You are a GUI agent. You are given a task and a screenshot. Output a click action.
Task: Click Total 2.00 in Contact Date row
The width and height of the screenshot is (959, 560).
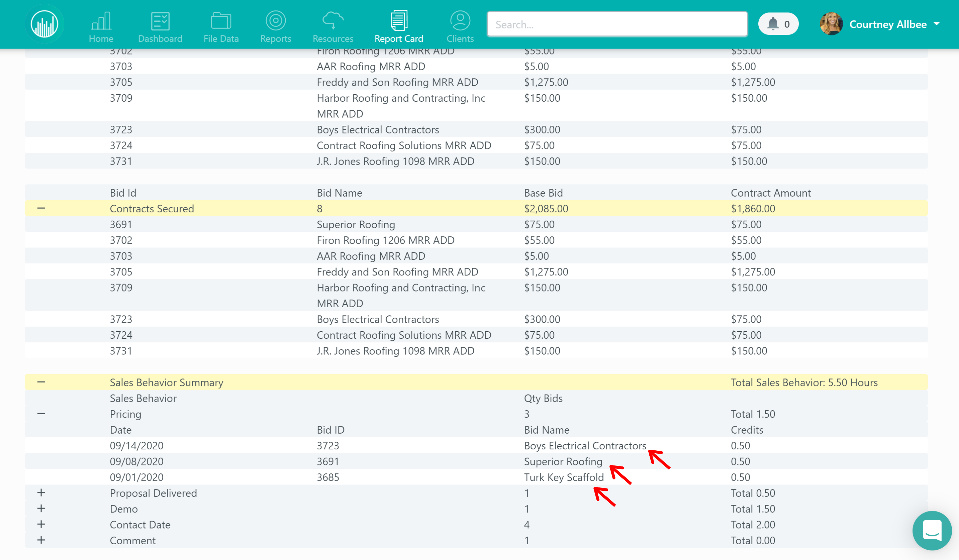[753, 525]
